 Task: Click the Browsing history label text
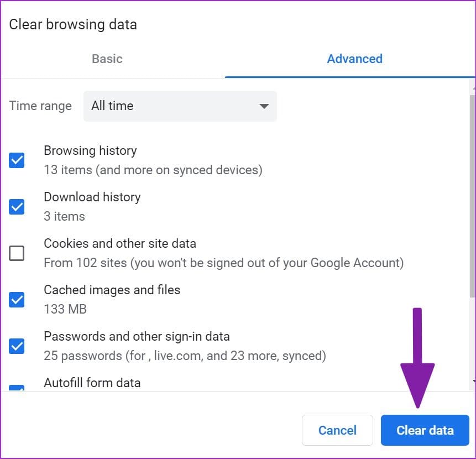point(90,151)
